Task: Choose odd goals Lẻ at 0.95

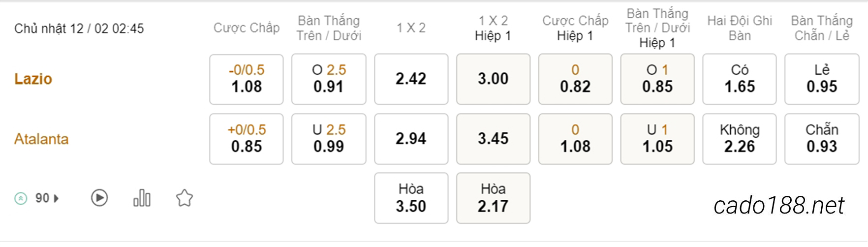Action: pos(822,79)
